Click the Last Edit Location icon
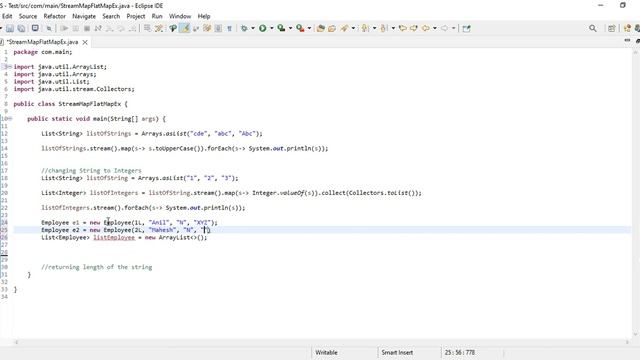This screenshot has height=360, width=640. (x=403, y=28)
